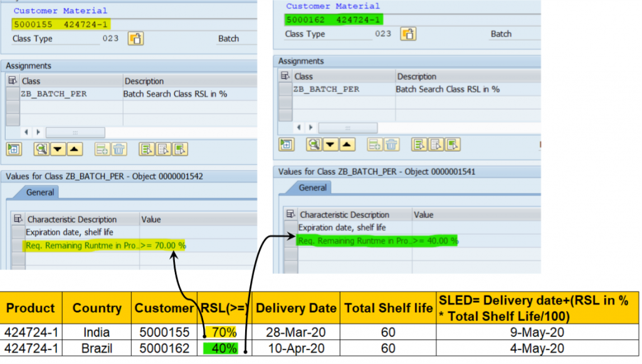Click Class Type field 023 in 5000162 panel
642x364 pixels.
383,34
